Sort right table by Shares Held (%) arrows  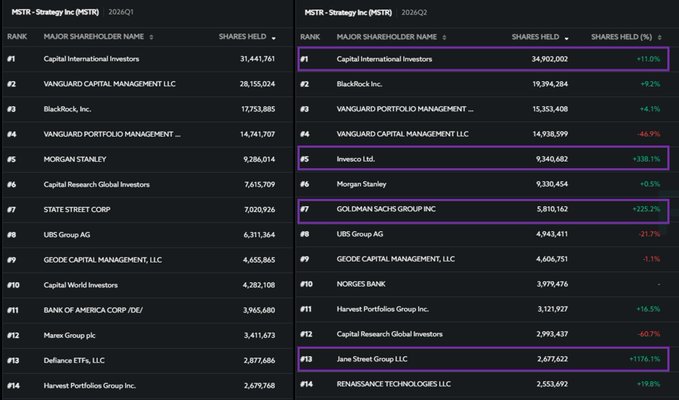tap(660, 38)
